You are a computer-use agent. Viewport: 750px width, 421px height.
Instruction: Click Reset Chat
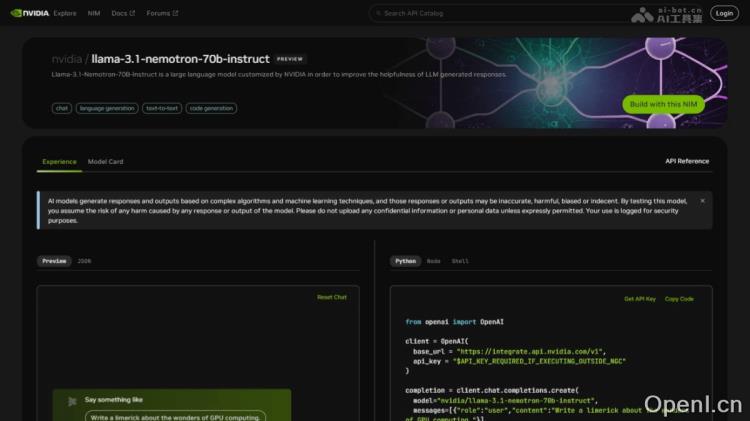[x=332, y=297]
